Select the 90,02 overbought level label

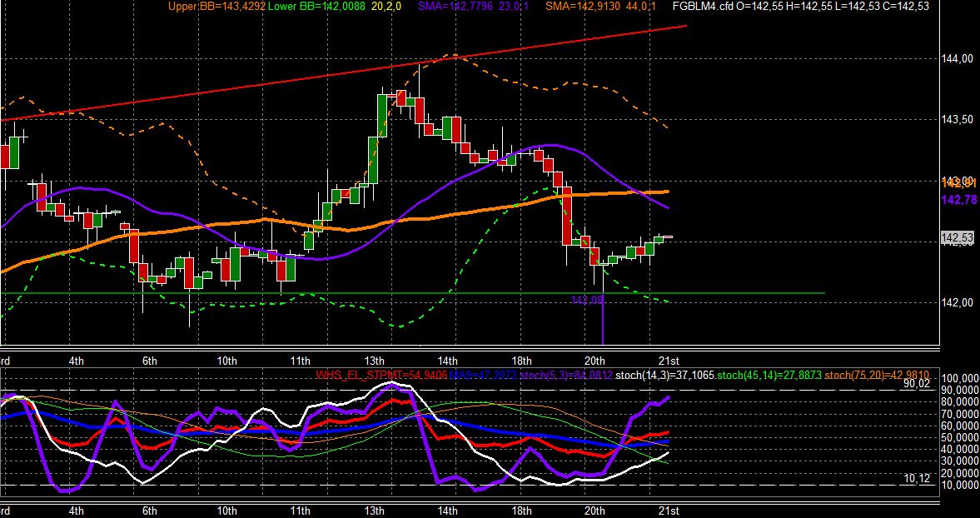[x=916, y=384]
